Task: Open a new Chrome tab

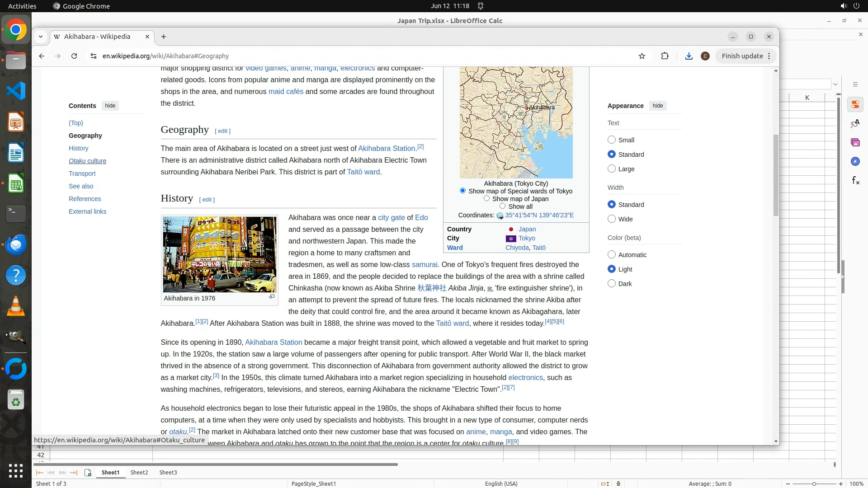Action: coord(164,37)
